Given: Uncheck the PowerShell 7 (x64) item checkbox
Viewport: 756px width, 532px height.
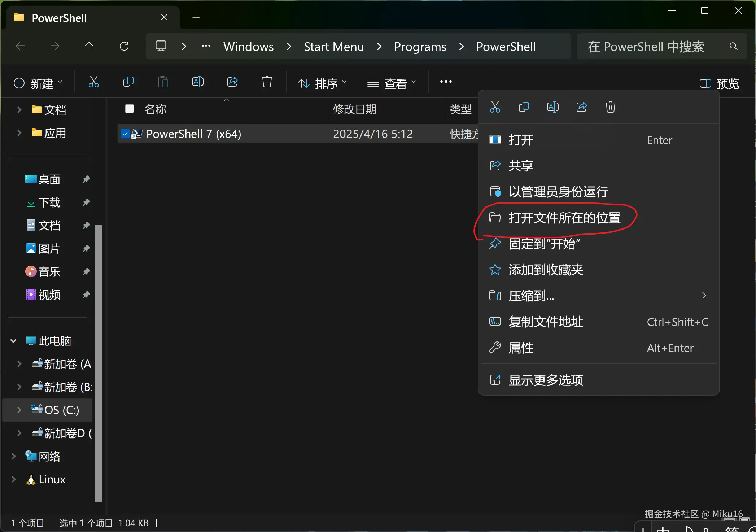Looking at the screenshot, I should 125,134.
